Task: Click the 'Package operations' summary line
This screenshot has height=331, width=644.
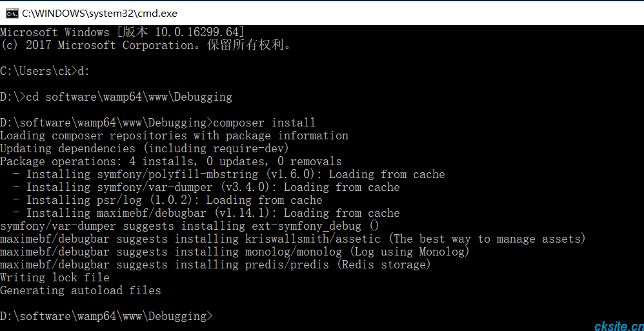Action: (x=171, y=161)
